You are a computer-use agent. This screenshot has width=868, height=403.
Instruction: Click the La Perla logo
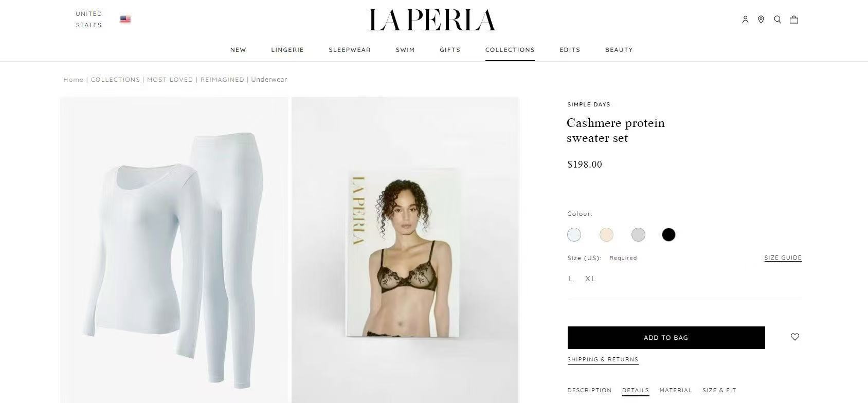coord(432,20)
